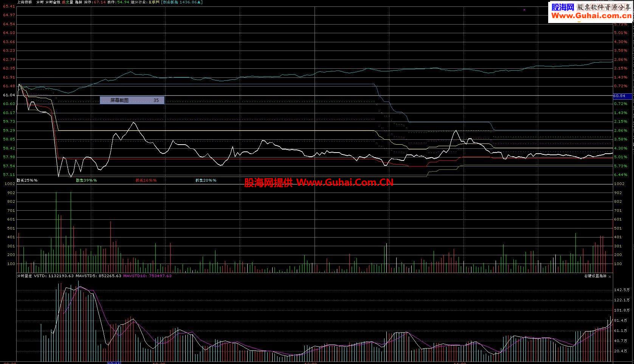Open the 互联网 industry link
The width and height of the screenshot is (634, 364).
154,2
